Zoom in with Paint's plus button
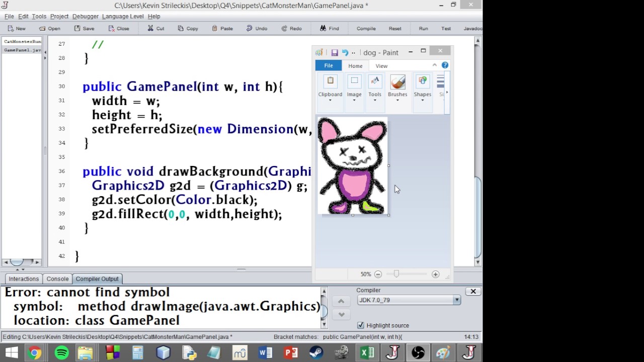 (435, 274)
